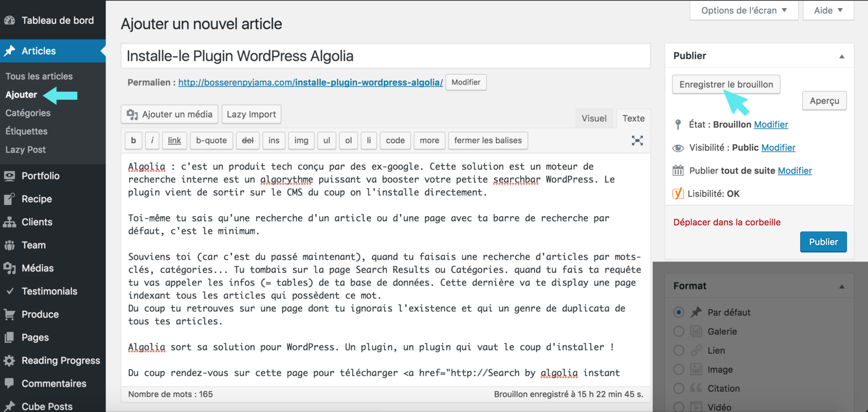The width and height of the screenshot is (868, 412).
Task: Click the publish date calendar icon
Action: pyautogui.click(x=678, y=171)
